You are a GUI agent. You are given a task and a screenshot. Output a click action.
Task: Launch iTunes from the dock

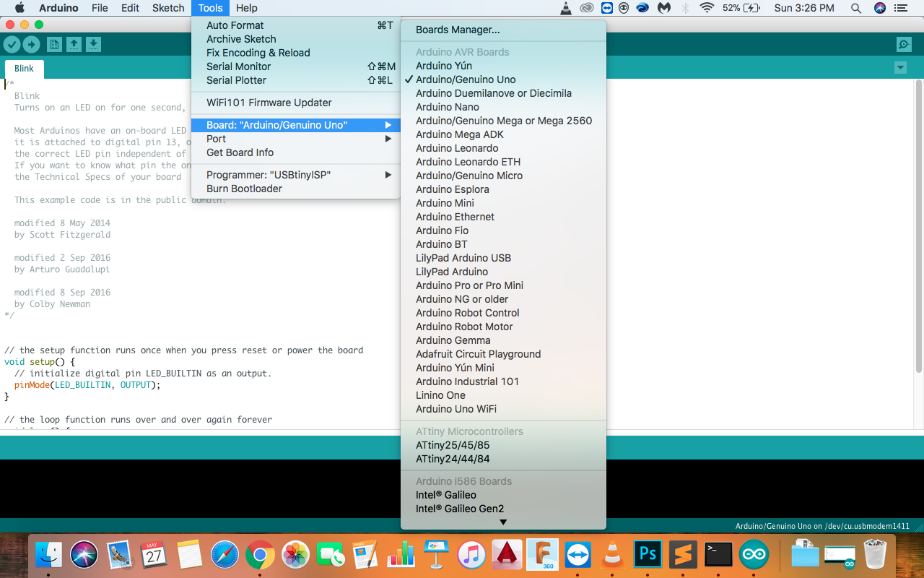[x=471, y=555]
